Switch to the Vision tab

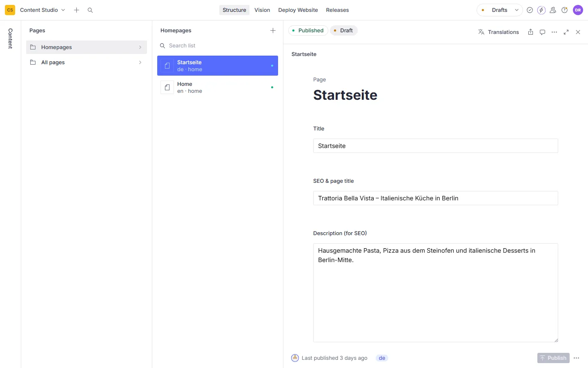point(262,10)
